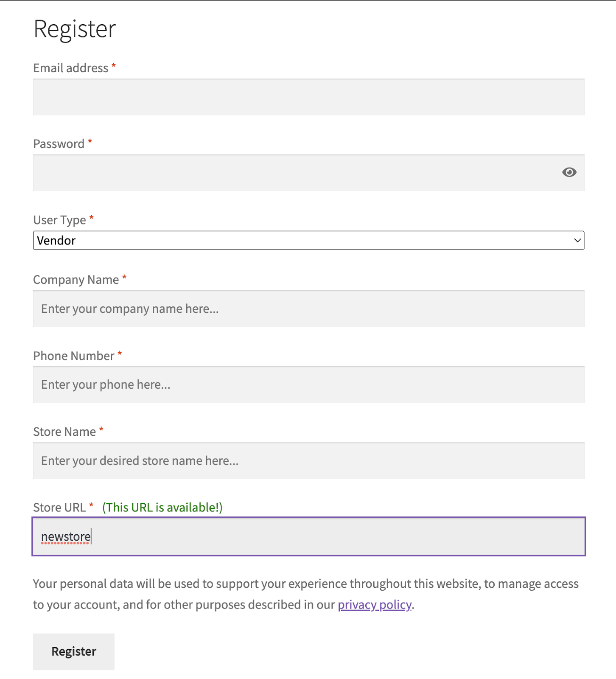Focus the Email address input field
Viewport: 616px width, 679px height.
[x=308, y=97]
